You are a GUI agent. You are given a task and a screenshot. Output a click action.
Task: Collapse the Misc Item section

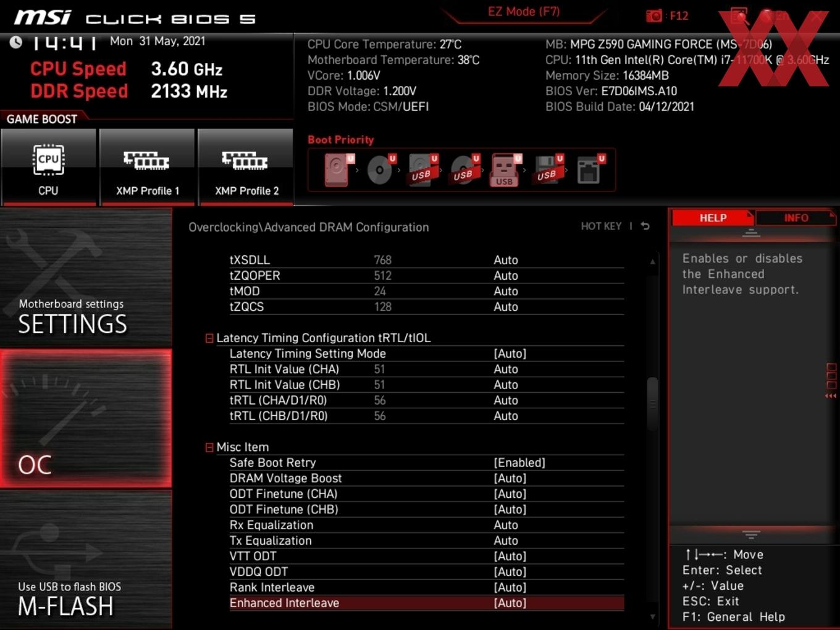tap(209, 447)
